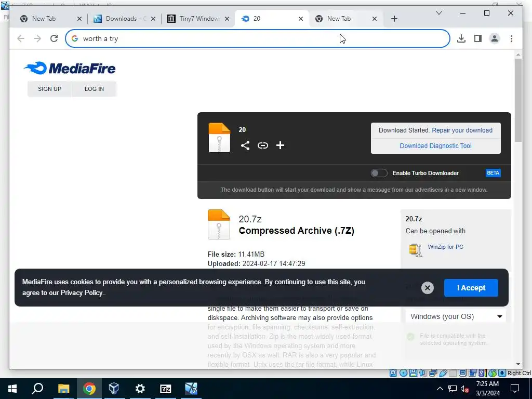532x399 pixels.
Task: Open taskbar search
Action: click(x=37, y=389)
